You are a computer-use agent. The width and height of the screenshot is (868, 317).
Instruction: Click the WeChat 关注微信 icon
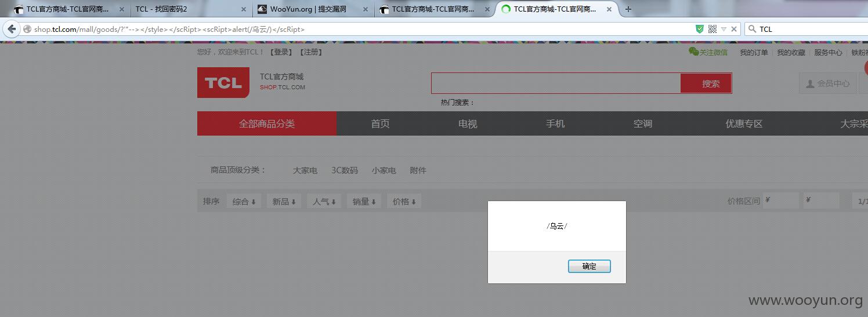tap(693, 52)
